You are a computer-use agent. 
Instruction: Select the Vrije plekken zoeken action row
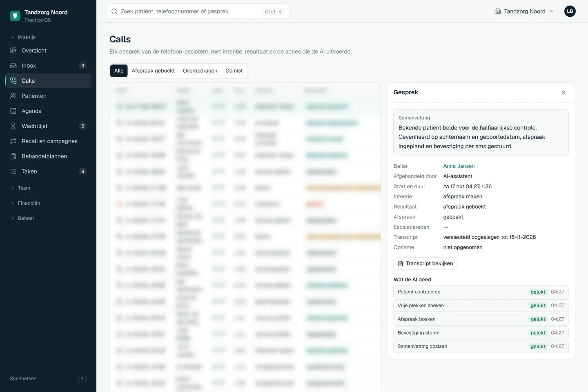(481, 305)
